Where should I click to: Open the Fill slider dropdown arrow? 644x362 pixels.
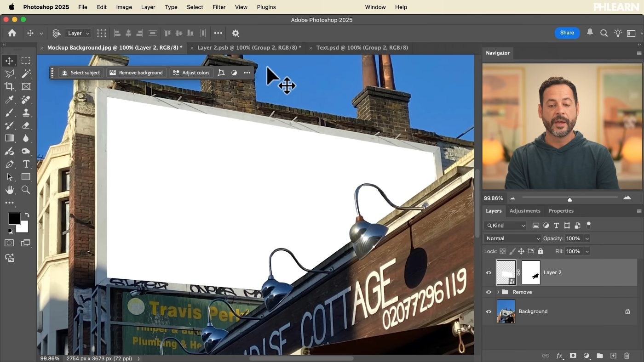[586, 251]
